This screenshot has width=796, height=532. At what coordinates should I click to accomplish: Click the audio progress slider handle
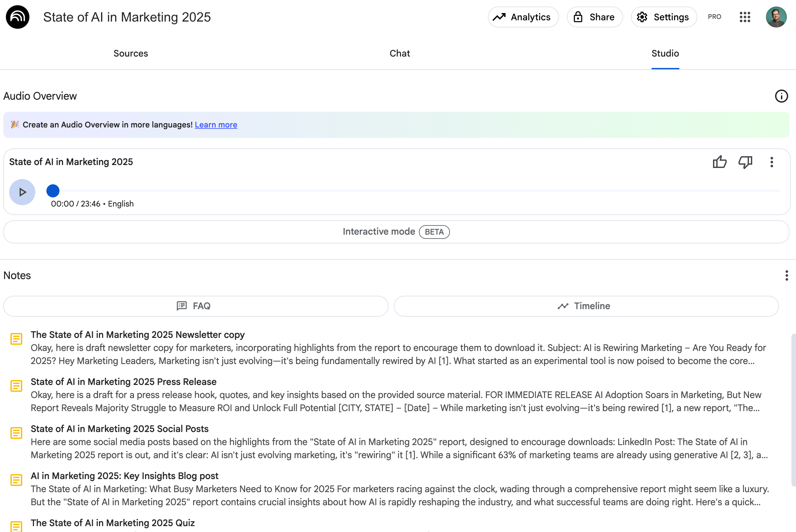tap(53, 191)
